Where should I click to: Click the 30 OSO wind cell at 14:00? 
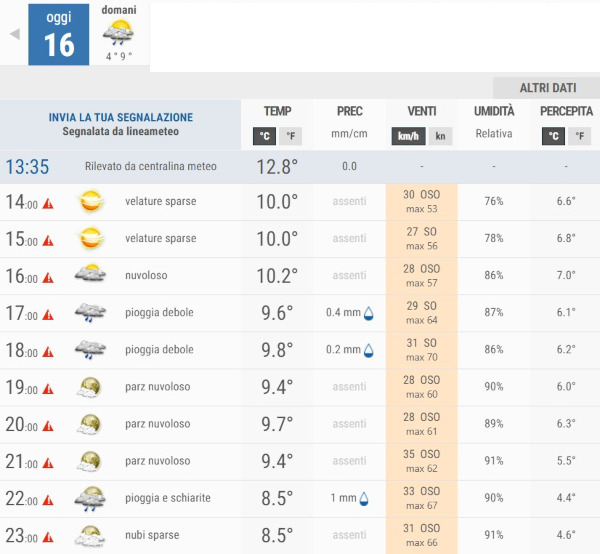point(421,202)
